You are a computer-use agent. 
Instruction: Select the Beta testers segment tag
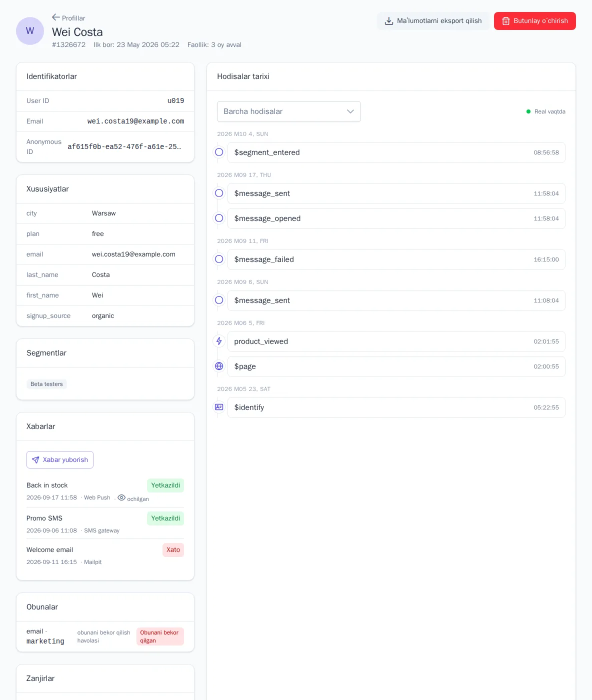click(x=46, y=384)
